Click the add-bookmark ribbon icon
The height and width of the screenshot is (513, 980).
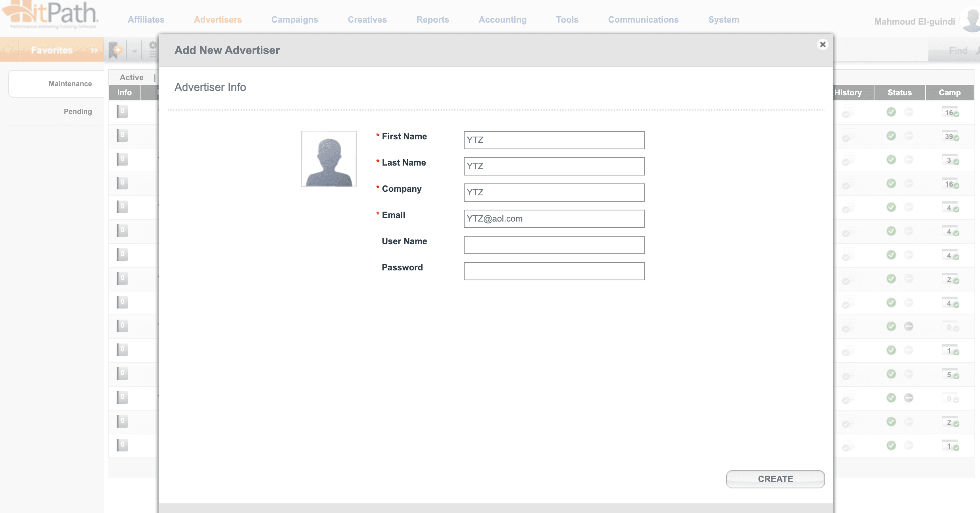[115, 50]
